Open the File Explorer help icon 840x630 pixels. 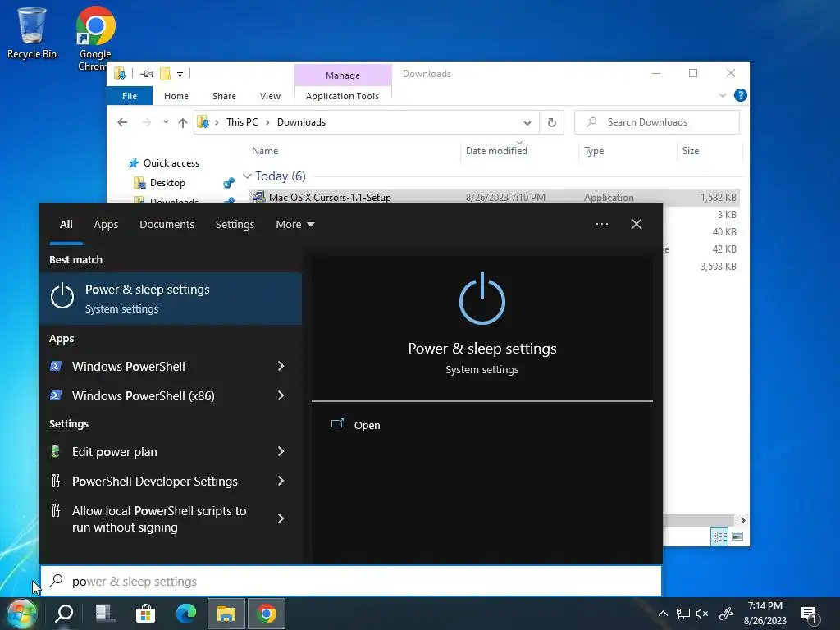pyautogui.click(x=741, y=95)
